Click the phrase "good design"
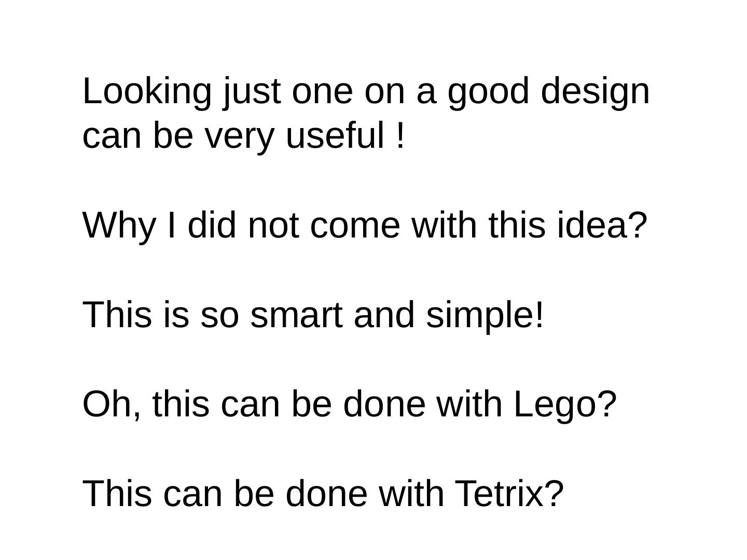 (x=548, y=91)
